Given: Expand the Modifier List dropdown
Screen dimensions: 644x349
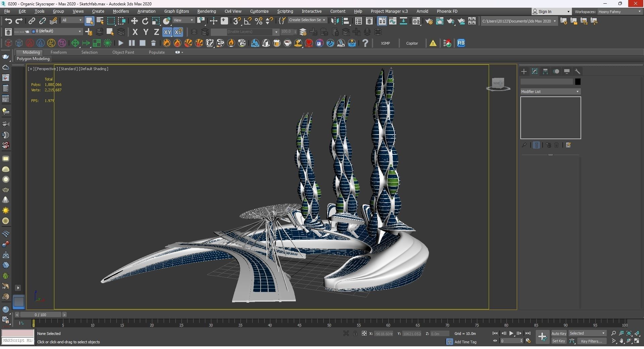Looking at the screenshot, I should point(550,92).
